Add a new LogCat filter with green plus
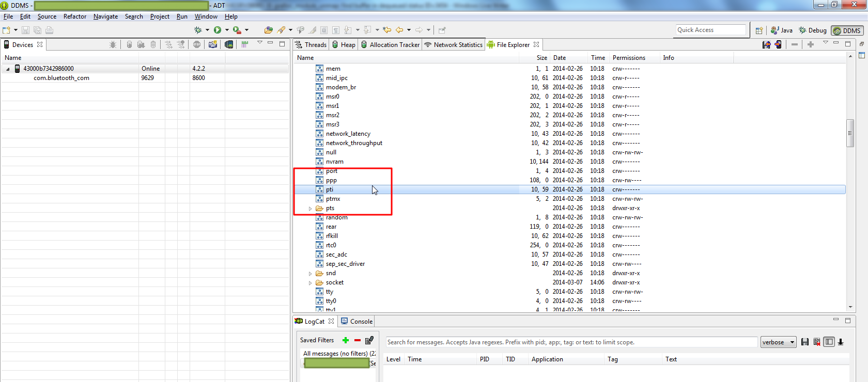868x382 pixels. pos(346,340)
